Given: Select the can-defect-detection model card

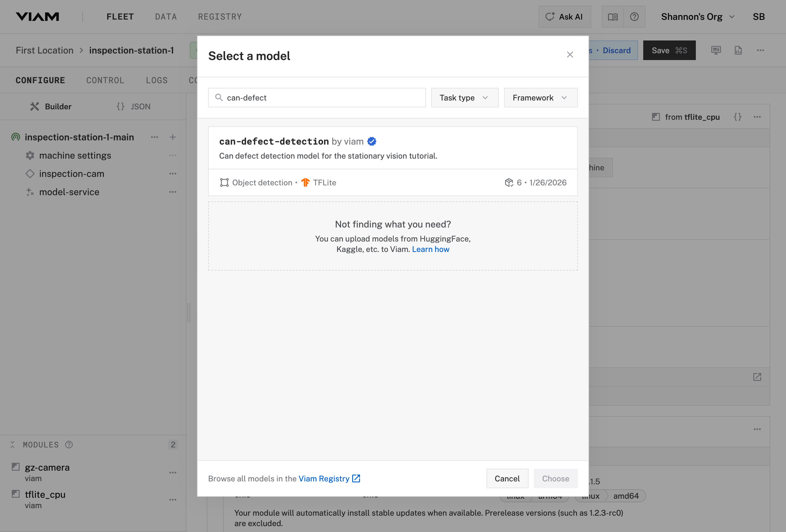Looking at the screenshot, I should 393,149.
